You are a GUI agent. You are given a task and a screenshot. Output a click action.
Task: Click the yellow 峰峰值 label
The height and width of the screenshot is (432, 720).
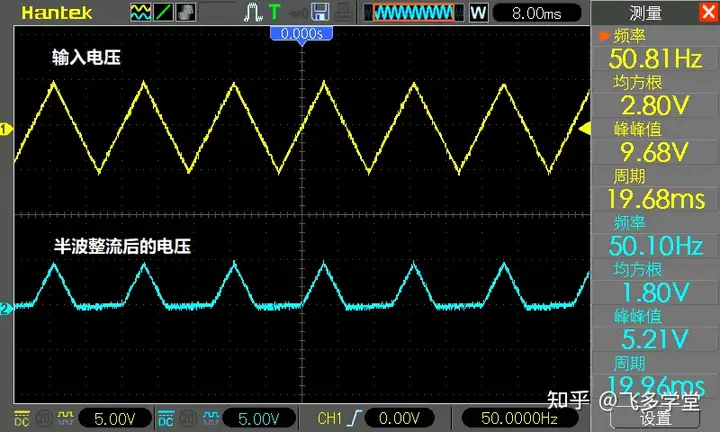[638, 129]
